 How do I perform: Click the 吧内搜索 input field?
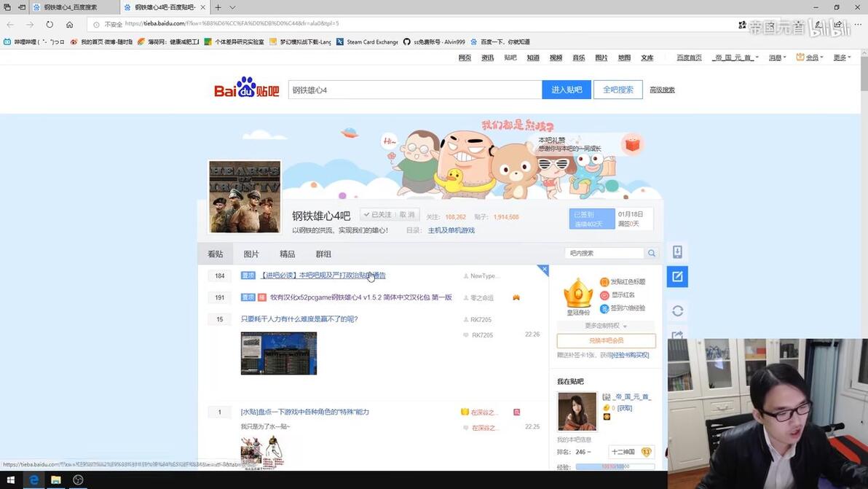point(604,253)
